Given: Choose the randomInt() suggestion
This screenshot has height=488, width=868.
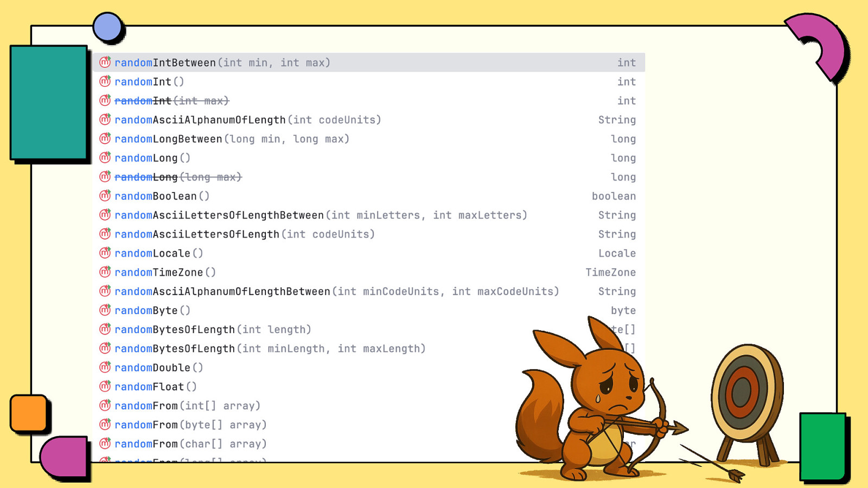Looking at the screenshot, I should click(369, 81).
